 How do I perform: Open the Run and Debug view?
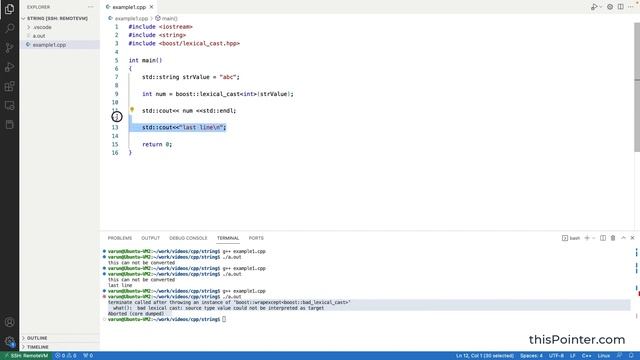pyautogui.click(x=9, y=67)
